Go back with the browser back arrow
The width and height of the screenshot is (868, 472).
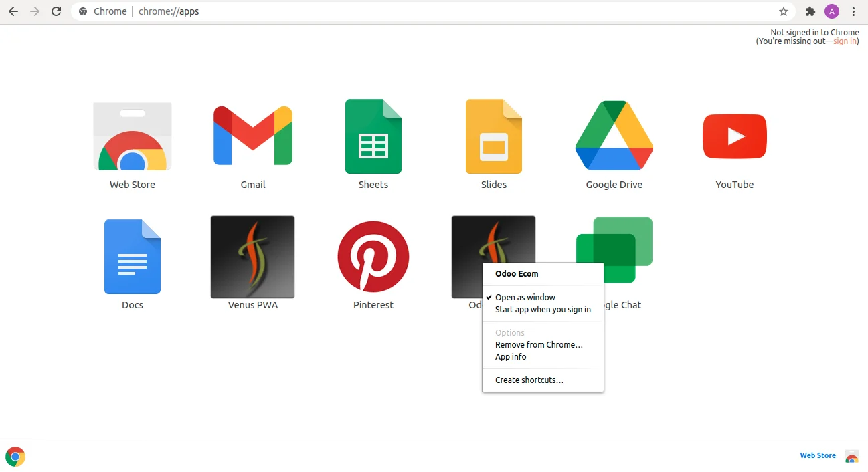pyautogui.click(x=13, y=11)
